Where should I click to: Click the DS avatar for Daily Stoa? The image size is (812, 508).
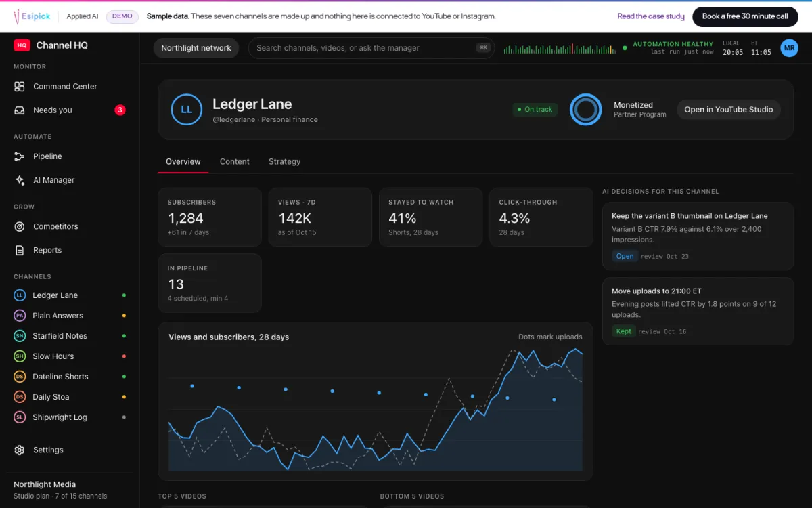point(20,397)
